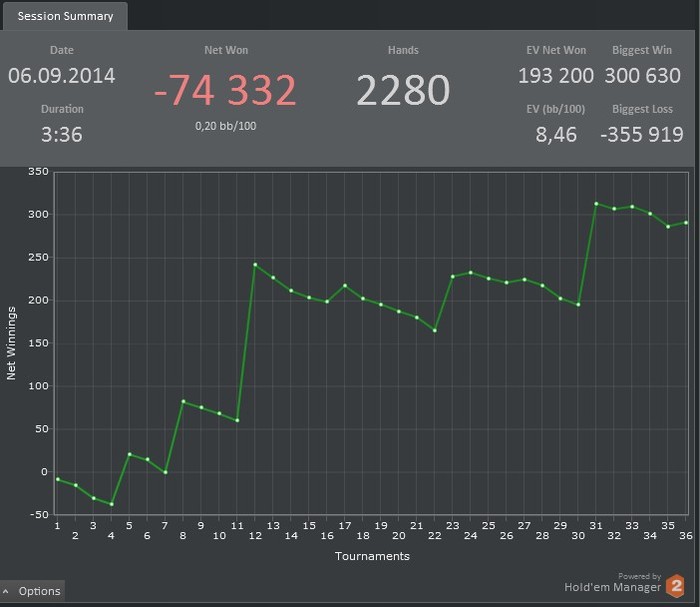Click the Hands count 2280
Screen dimensions: 700x607
(403, 90)
